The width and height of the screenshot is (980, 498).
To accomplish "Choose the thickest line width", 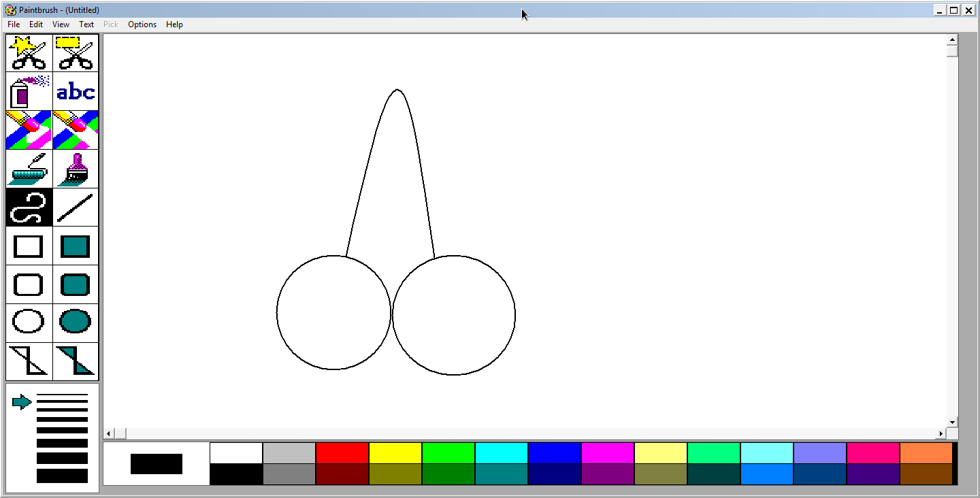I will [x=62, y=476].
